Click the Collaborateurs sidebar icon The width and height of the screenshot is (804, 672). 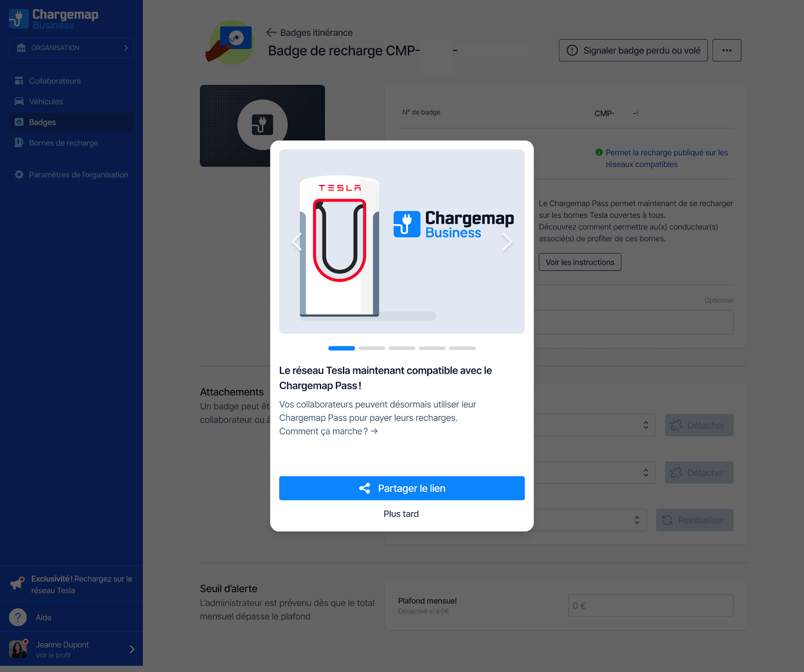pos(19,81)
